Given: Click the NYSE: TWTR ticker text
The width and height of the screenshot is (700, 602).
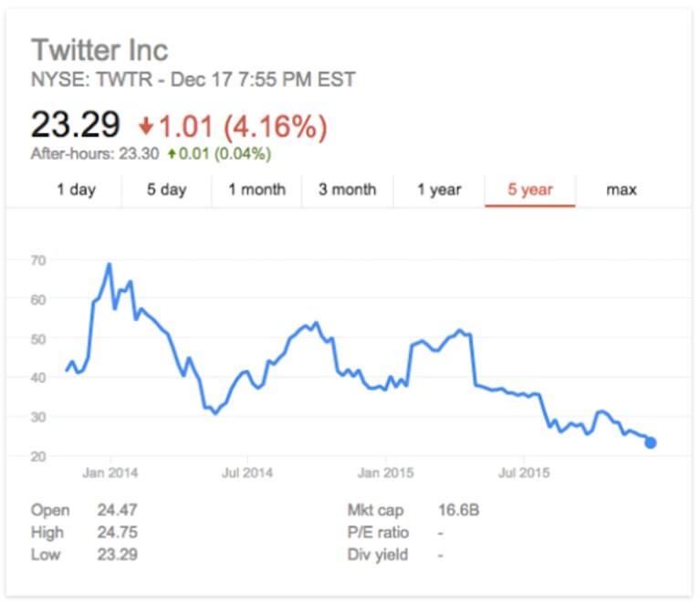Looking at the screenshot, I should 92,80.
